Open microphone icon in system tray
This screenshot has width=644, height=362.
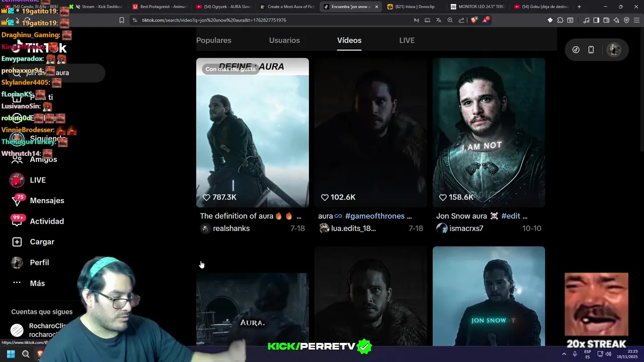575,354
